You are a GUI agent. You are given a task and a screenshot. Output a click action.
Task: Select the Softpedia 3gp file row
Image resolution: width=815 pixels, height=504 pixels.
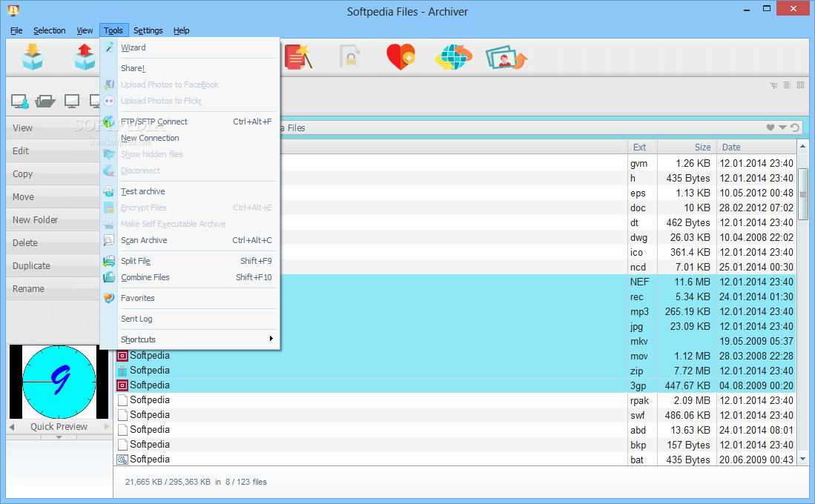455,385
